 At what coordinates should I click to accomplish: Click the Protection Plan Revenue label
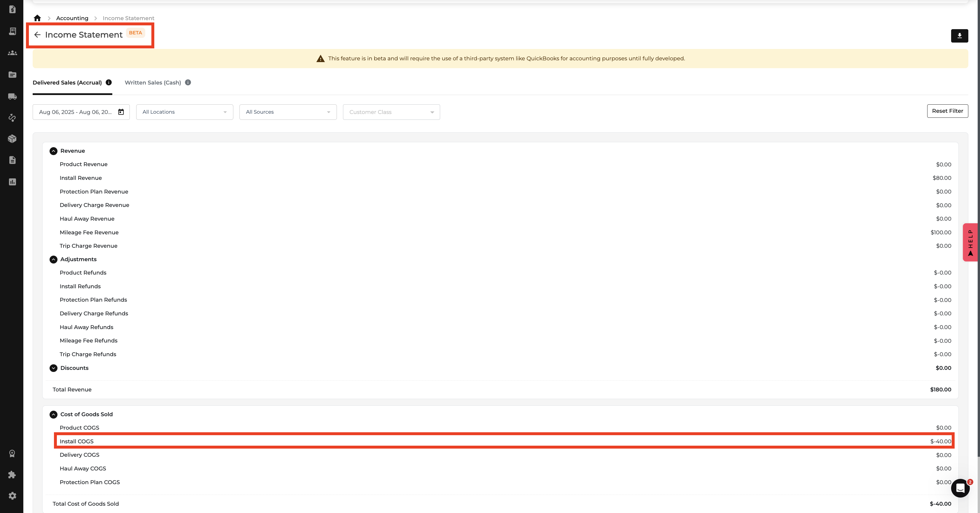click(x=94, y=192)
